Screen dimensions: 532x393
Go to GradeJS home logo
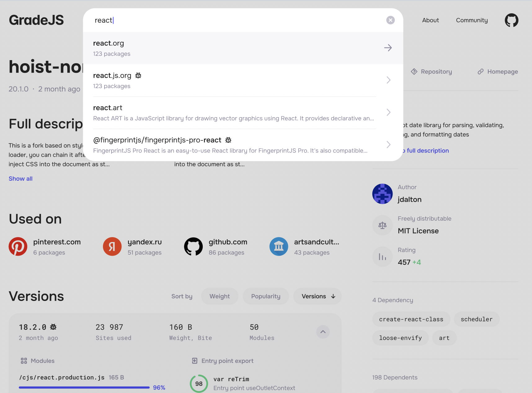[x=36, y=20]
